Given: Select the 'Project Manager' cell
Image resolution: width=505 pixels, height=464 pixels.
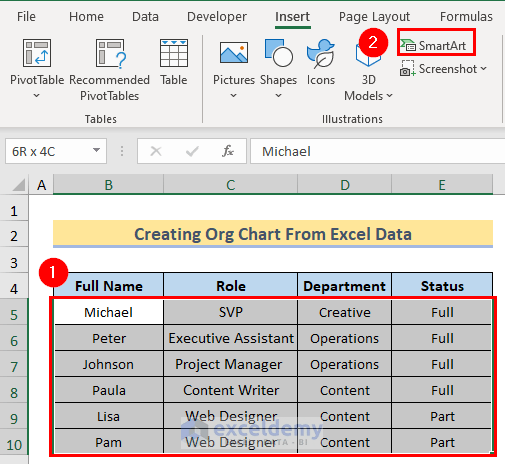Looking at the screenshot, I should (231, 364).
